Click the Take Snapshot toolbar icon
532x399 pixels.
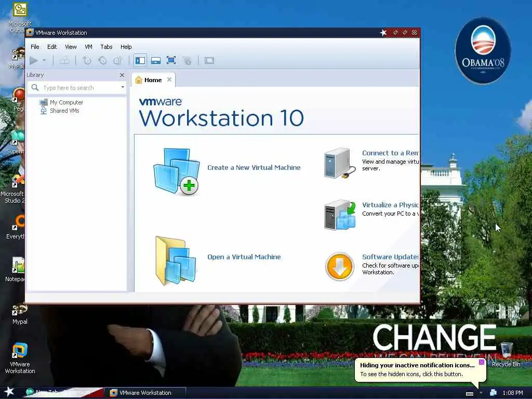point(87,61)
